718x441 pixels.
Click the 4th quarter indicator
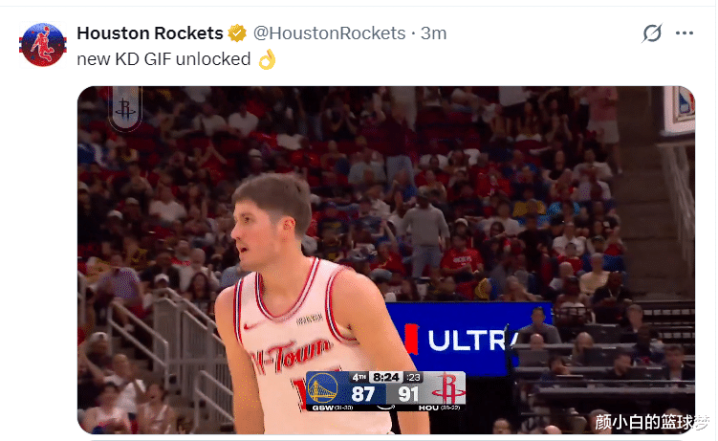359,377
